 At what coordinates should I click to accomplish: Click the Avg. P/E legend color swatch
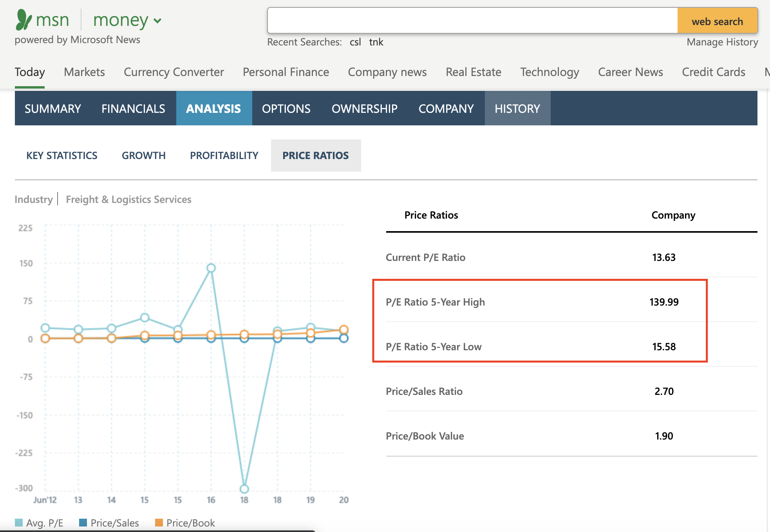(x=19, y=523)
